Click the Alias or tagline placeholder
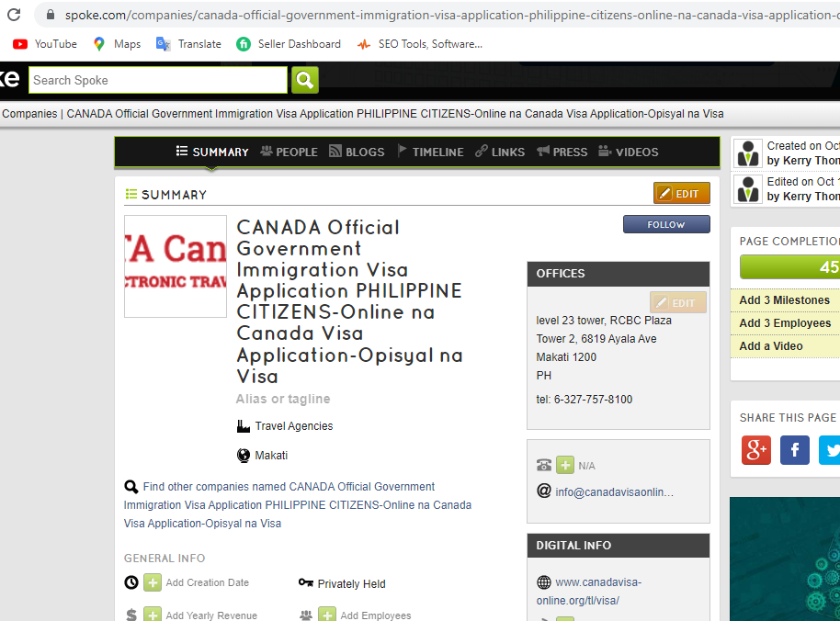840x621 pixels. [283, 399]
